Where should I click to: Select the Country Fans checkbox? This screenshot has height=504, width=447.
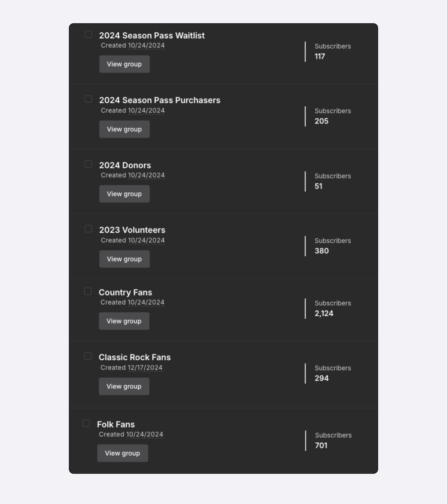click(x=88, y=291)
